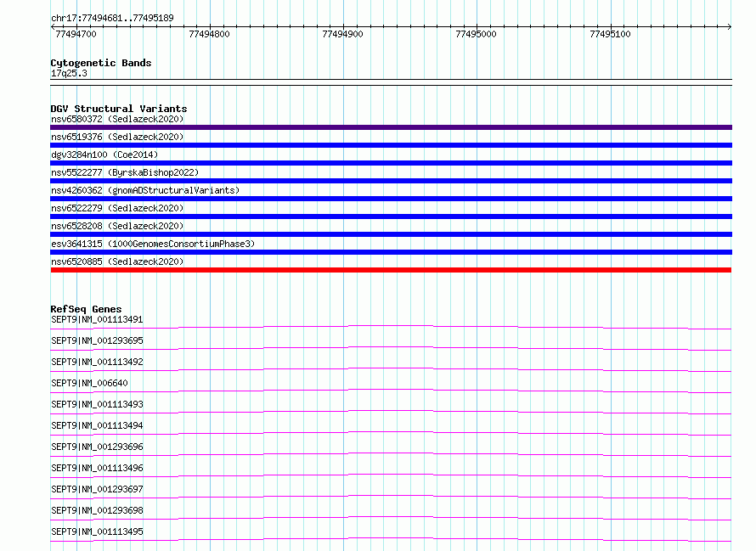Click the ruler's right end arrow

[730, 26]
